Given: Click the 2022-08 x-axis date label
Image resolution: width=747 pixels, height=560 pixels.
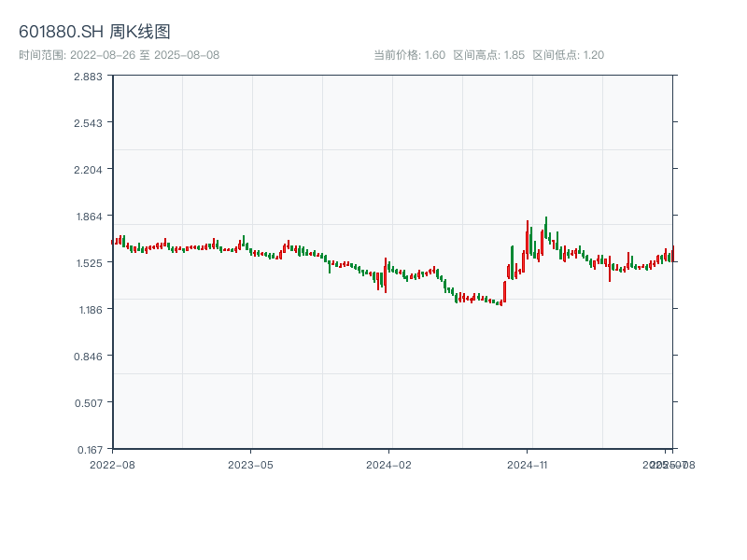Looking at the screenshot, I should [112, 464].
